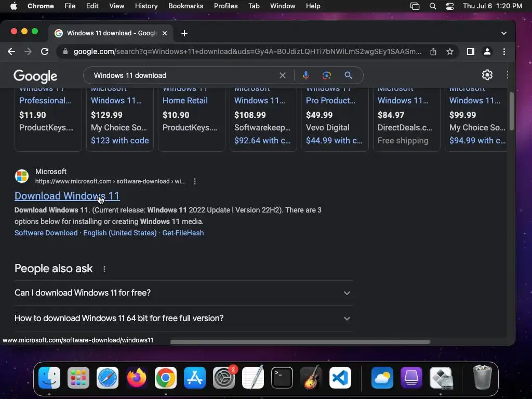Click the $108.99 Softwarekeep price
532x399 pixels.
(250, 115)
